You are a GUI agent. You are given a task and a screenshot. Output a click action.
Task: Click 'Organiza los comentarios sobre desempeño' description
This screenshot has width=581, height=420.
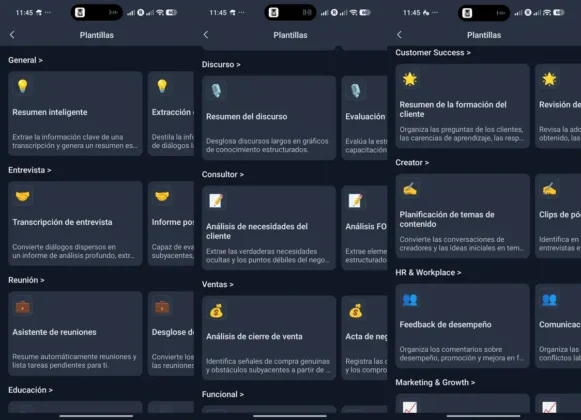(462, 354)
